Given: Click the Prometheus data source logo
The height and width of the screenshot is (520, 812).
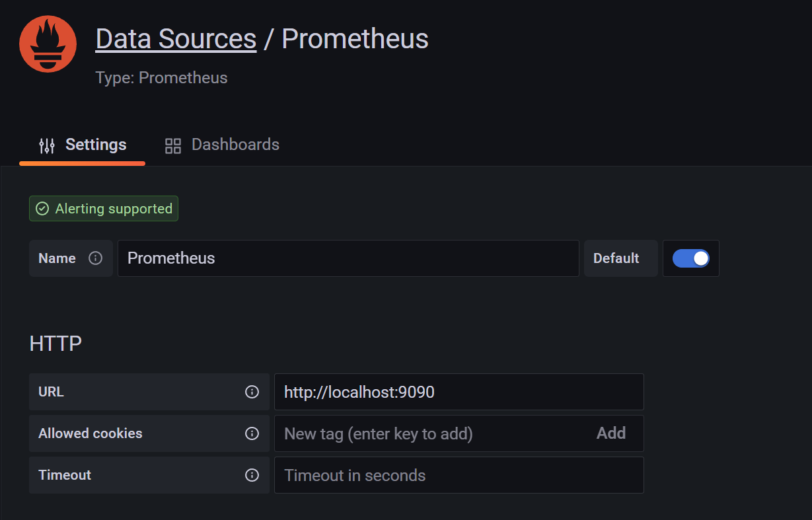Looking at the screenshot, I should pos(48,44).
